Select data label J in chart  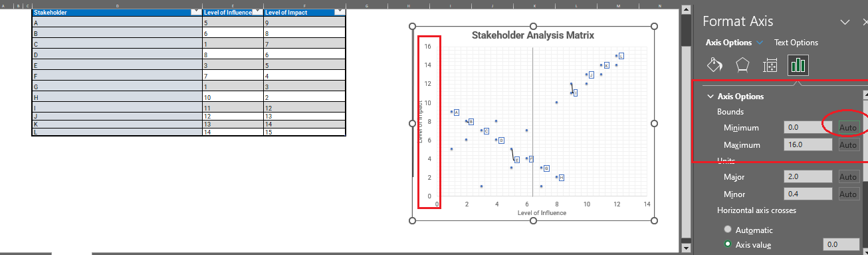tap(591, 75)
